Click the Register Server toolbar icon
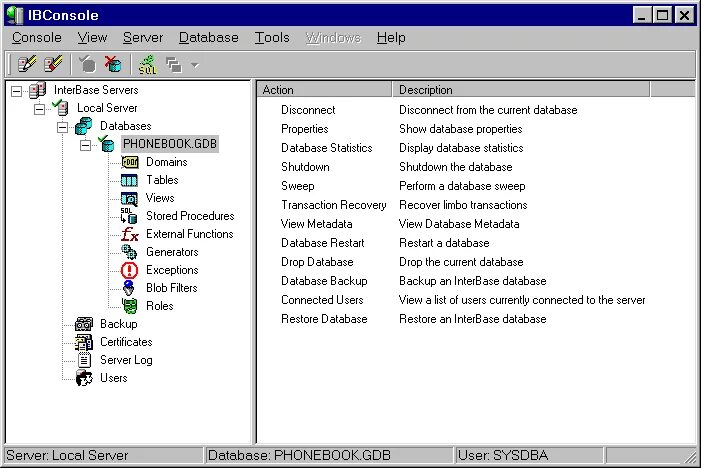The width and height of the screenshot is (701, 468). click(27, 64)
